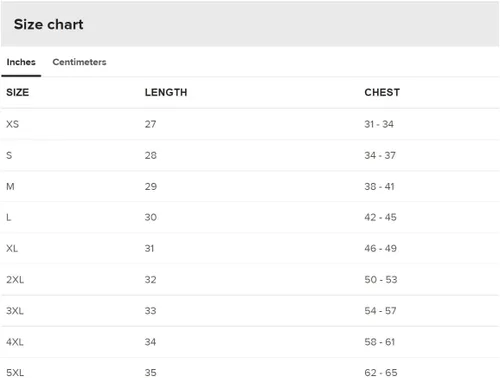Click the Size chart heading
Viewport: 500px width, 378px height.
(49, 24)
